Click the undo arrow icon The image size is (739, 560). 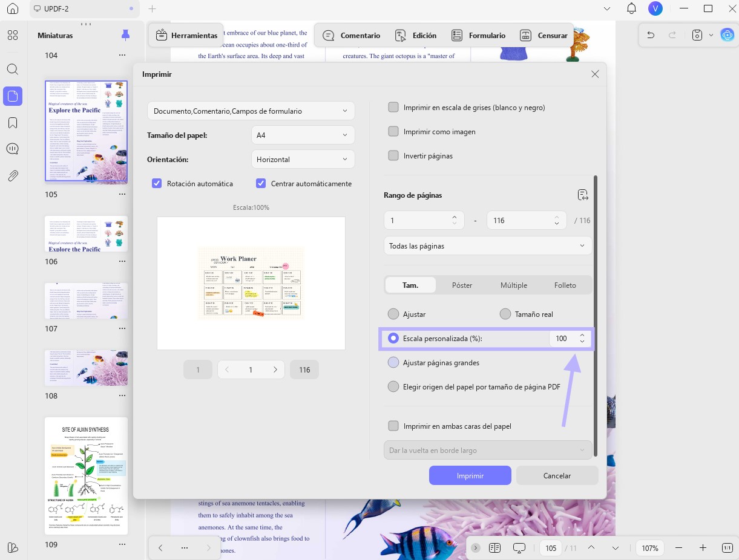[651, 35]
